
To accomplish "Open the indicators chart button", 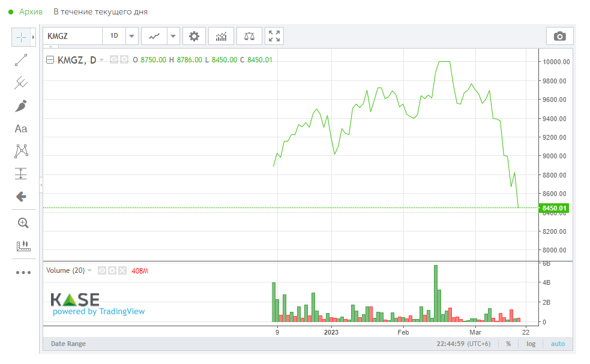I will click(x=221, y=36).
